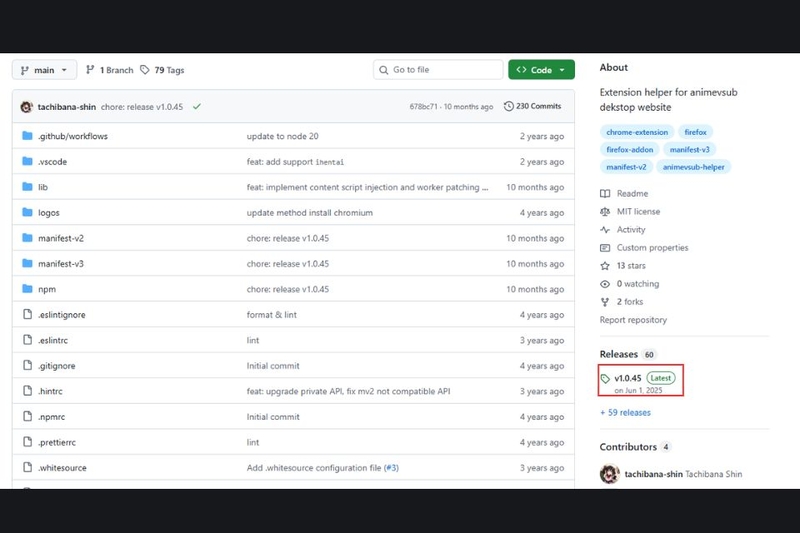Click the manifest-v2 folder icon
This screenshot has height=533, width=800.
pos(28,238)
